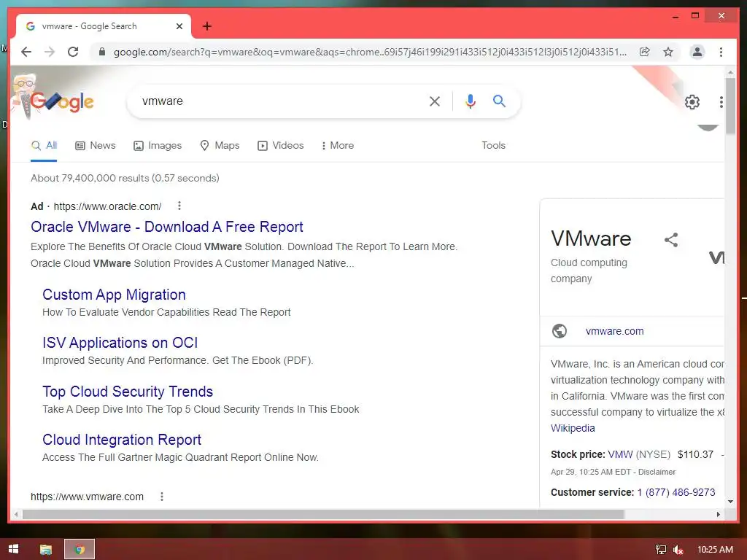Image resolution: width=747 pixels, height=560 pixels.
Task: Click the vertical scrollbar down arrow
Action: [x=730, y=502]
